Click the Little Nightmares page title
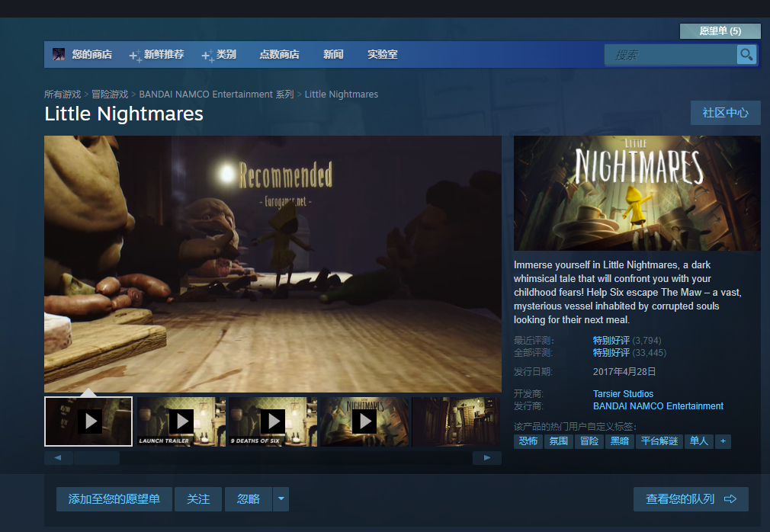The image size is (770, 532). tap(124, 114)
